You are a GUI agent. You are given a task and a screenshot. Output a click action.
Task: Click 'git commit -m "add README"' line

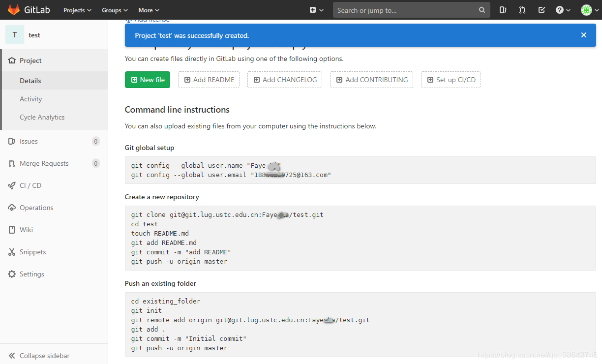coord(181,252)
